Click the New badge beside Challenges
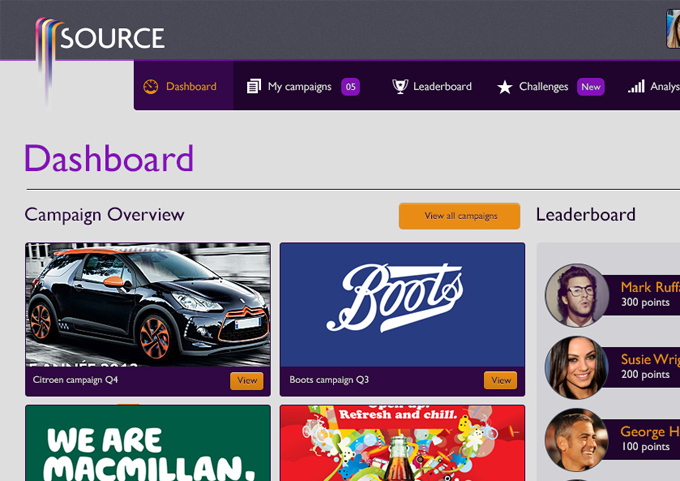 (x=591, y=87)
